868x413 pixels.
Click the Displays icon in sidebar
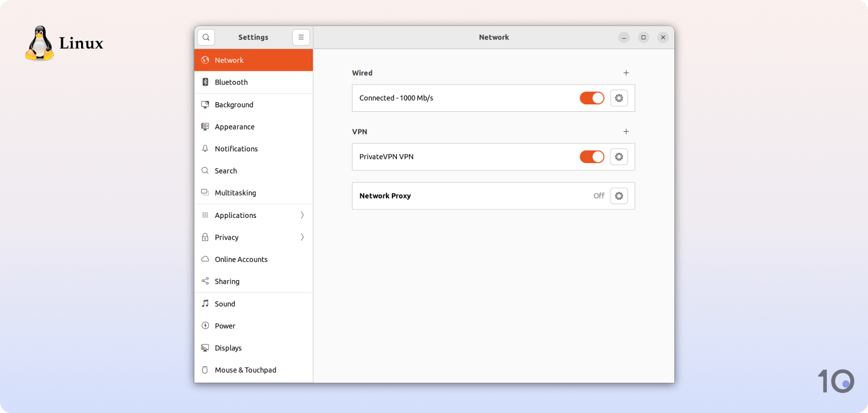pyautogui.click(x=205, y=348)
